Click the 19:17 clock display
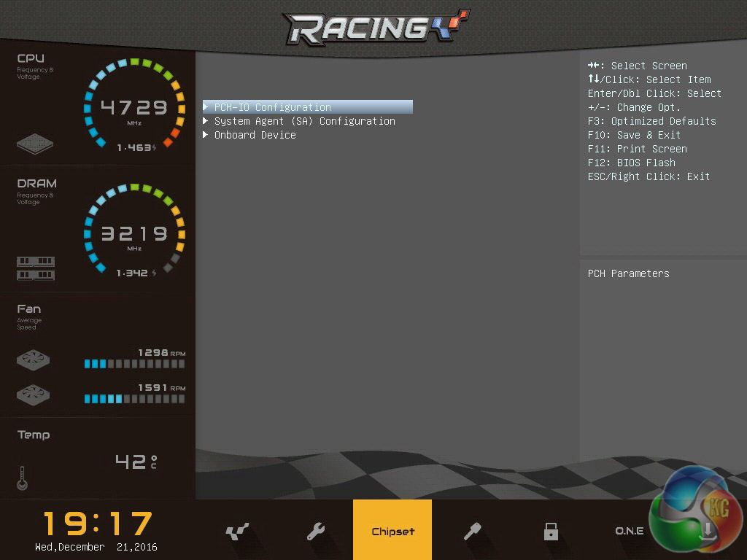 point(97,524)
